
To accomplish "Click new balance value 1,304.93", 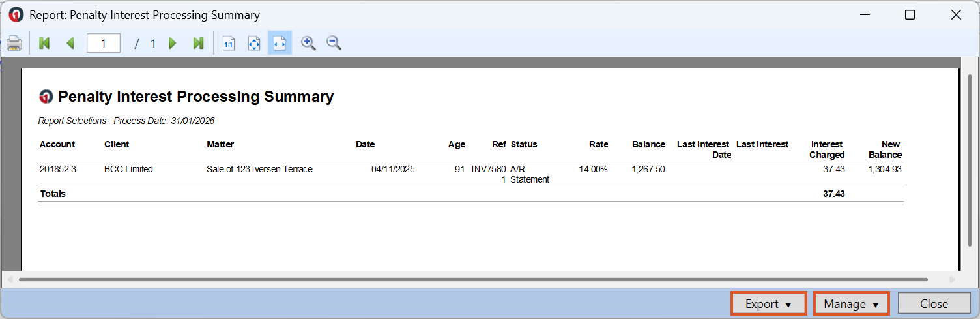I will (x=885, y=169).
